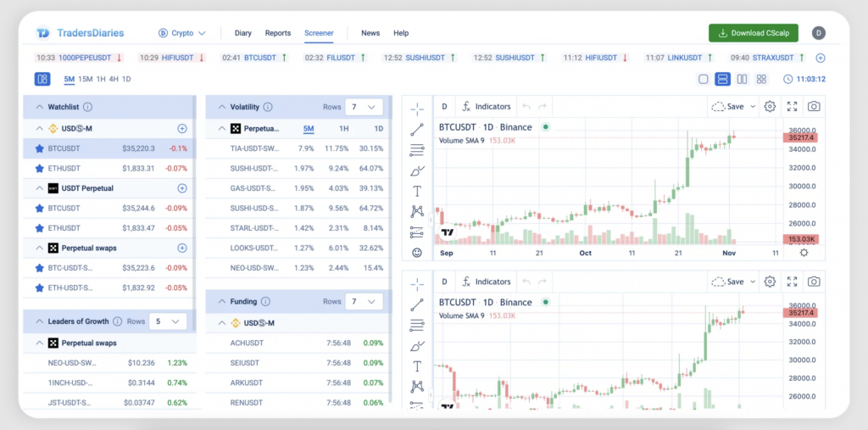Viewport: 868px width, 430px height.
Task: Select the text tool in top chart
Action: pyautogui.click(x=417, y=191)
